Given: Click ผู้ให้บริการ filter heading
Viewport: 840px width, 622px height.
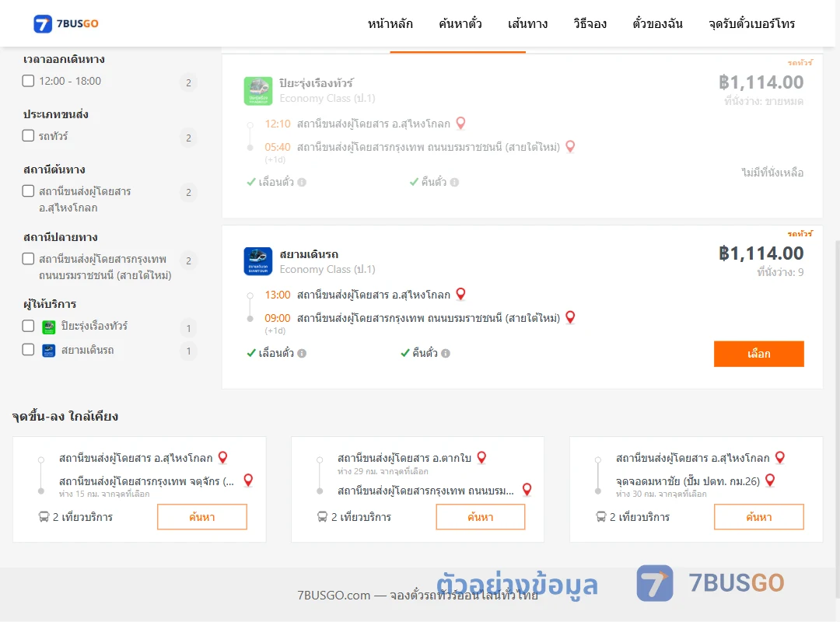Looking at the screenshot, I should click(x=50, y=304).
